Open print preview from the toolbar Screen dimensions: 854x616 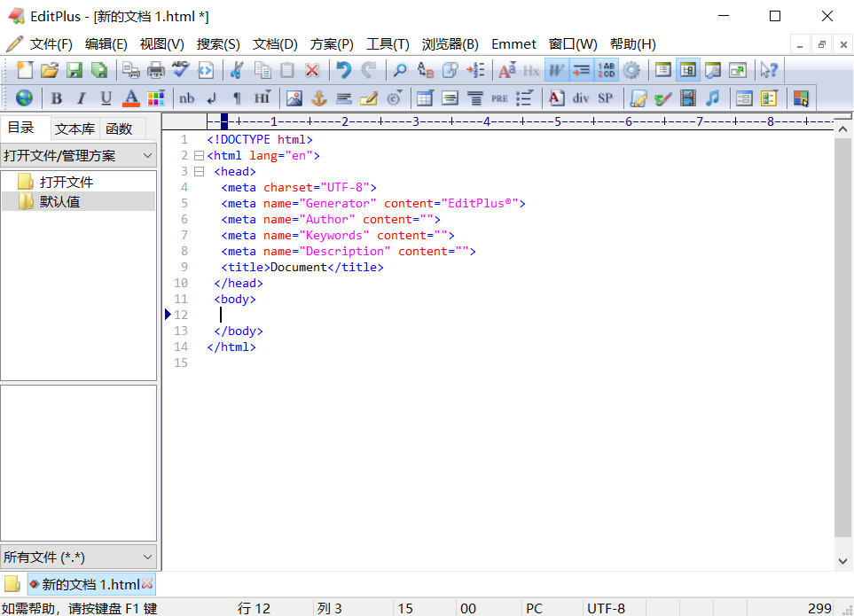(x=130, y=70)
